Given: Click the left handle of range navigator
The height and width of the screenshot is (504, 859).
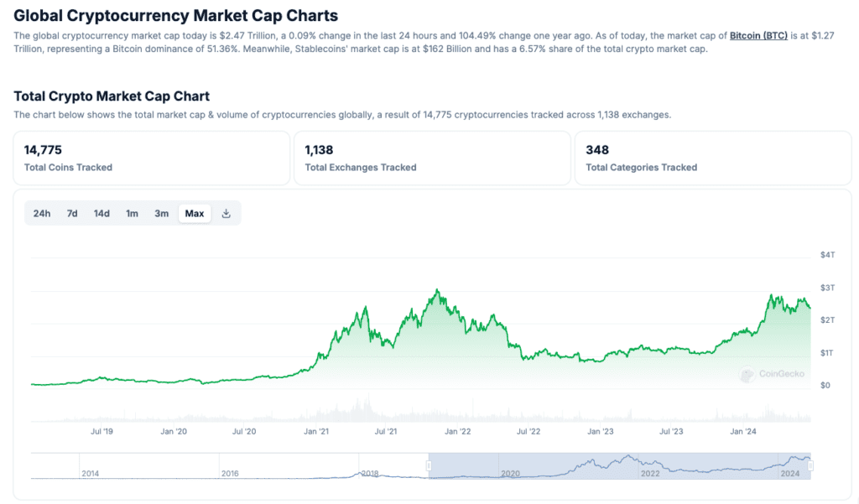Looking at the screenshot, I should click(429, 465).
